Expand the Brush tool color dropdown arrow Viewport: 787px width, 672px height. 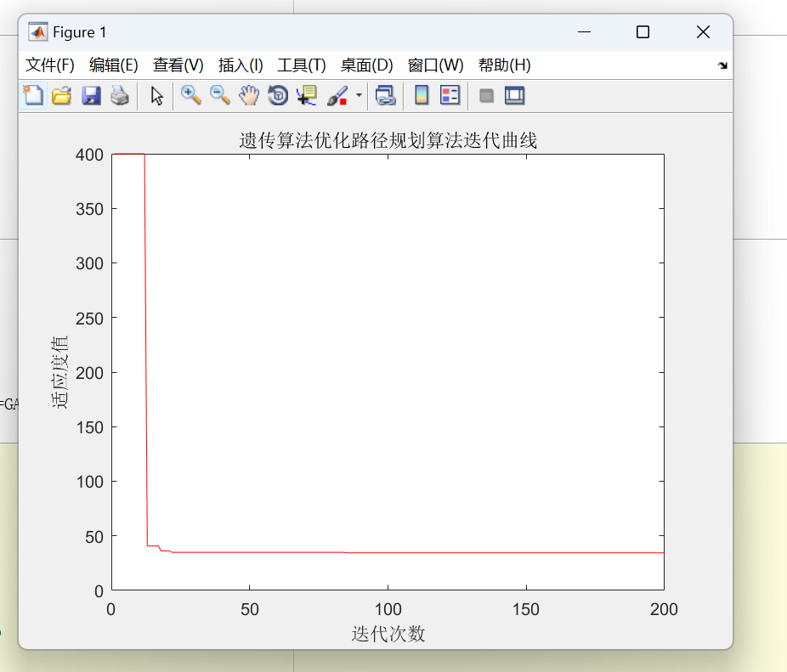tap(359, 96)
